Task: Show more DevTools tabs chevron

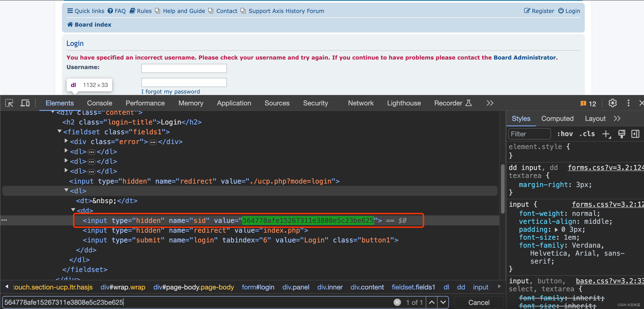Action: (490, 103)
